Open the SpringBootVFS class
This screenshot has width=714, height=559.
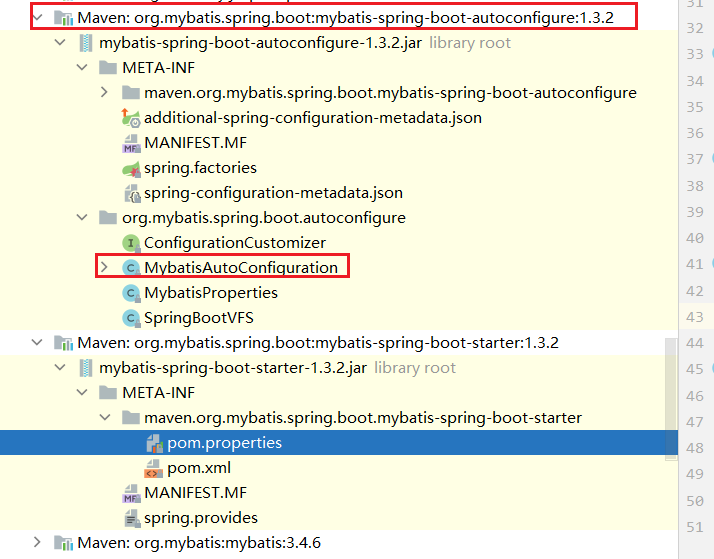(x=199, y=318)
